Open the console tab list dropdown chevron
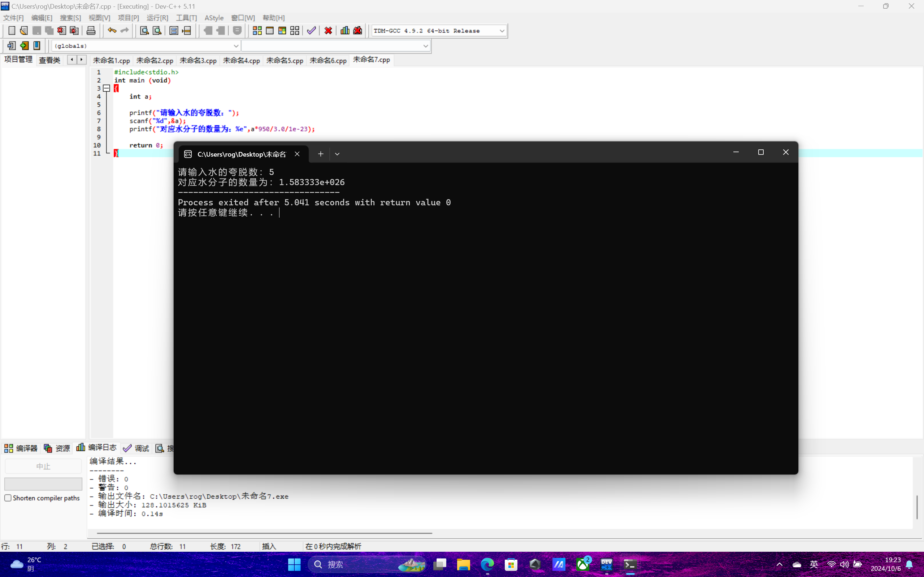This screenshot has width=924, height=577. click(x=337, y=154)
